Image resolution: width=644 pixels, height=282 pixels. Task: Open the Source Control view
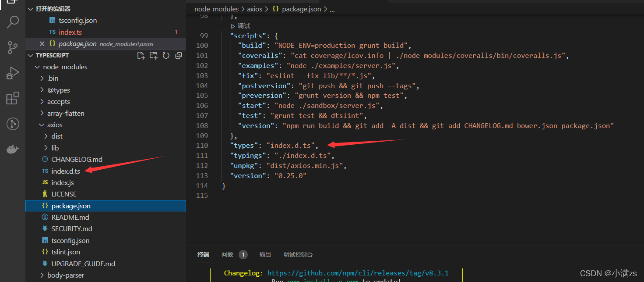13,47
